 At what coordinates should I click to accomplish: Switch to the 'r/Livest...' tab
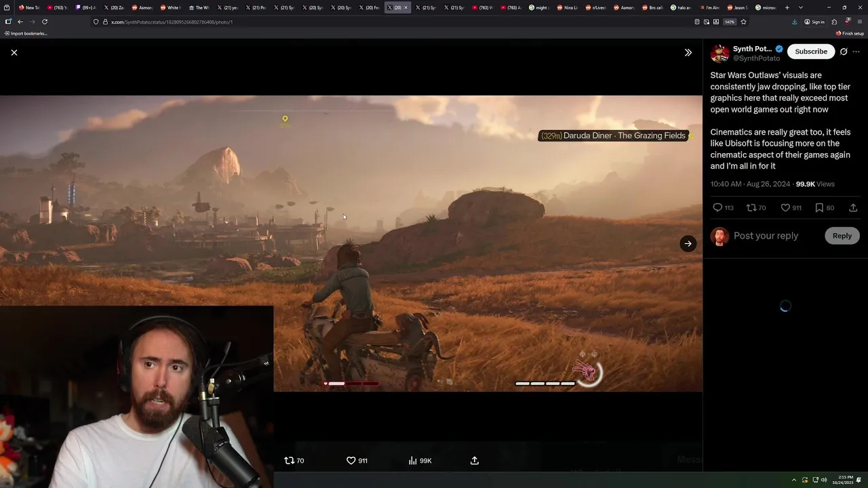coord(597,7)
